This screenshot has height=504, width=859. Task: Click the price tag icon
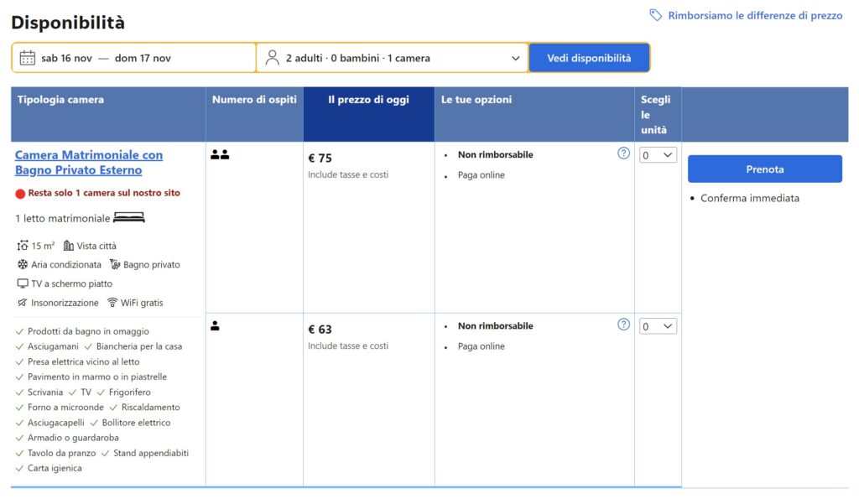click(x=656, y=15)
